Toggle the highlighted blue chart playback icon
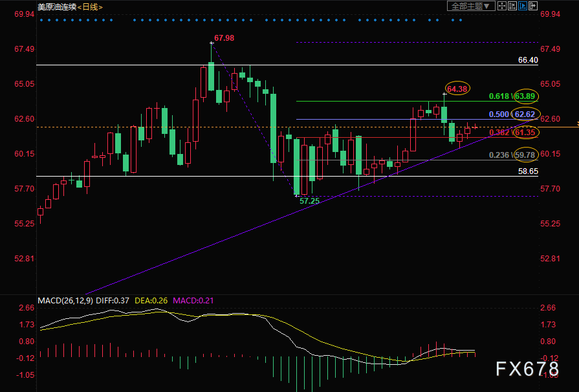 (x=523, y=6)
